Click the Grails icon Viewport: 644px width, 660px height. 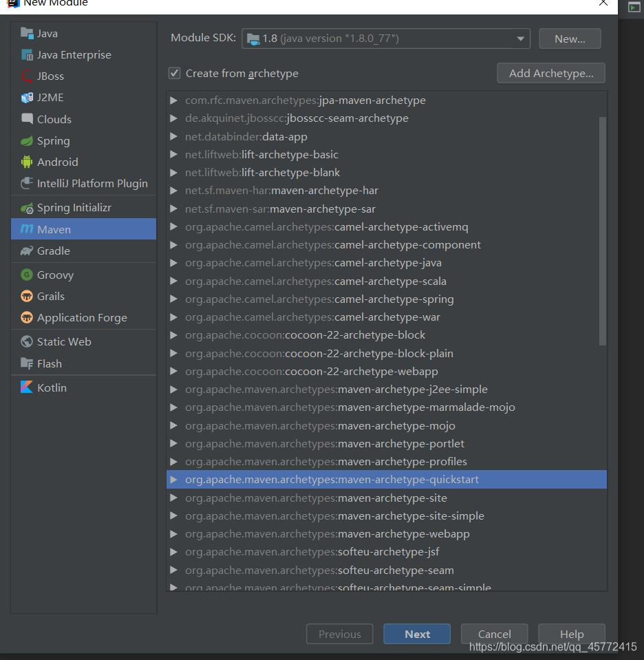(27, 297)
